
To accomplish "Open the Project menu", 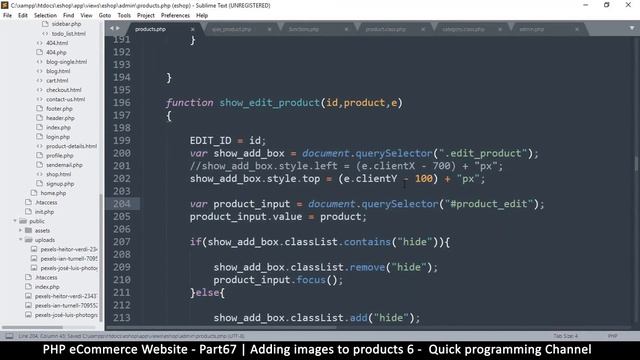I will click(x=146, y=16).
